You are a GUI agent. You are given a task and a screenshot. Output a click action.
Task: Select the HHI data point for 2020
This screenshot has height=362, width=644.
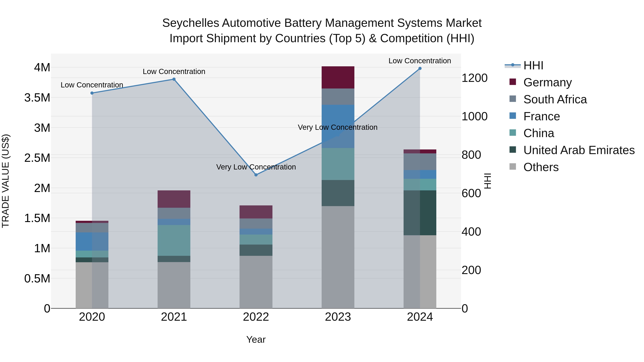[x=92, y=93]
